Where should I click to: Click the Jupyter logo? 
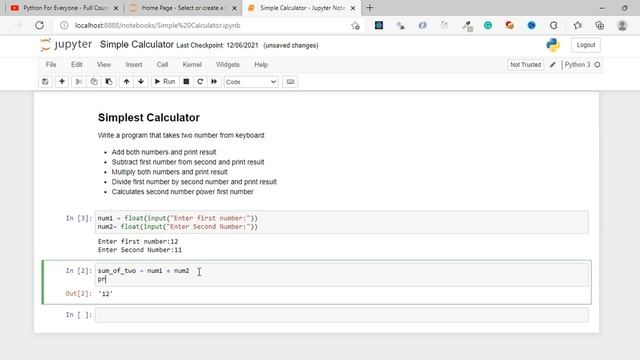pyautogui.click(x=66, y=44)
